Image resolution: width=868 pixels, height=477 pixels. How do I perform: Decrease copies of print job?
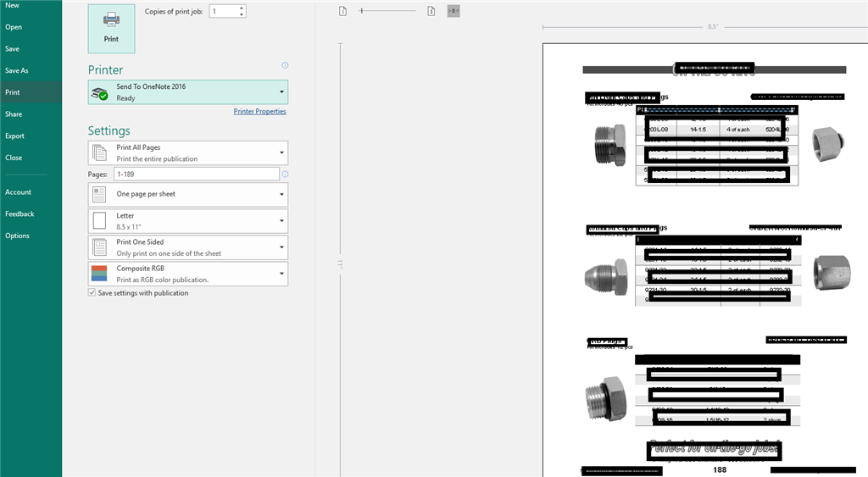242,14
